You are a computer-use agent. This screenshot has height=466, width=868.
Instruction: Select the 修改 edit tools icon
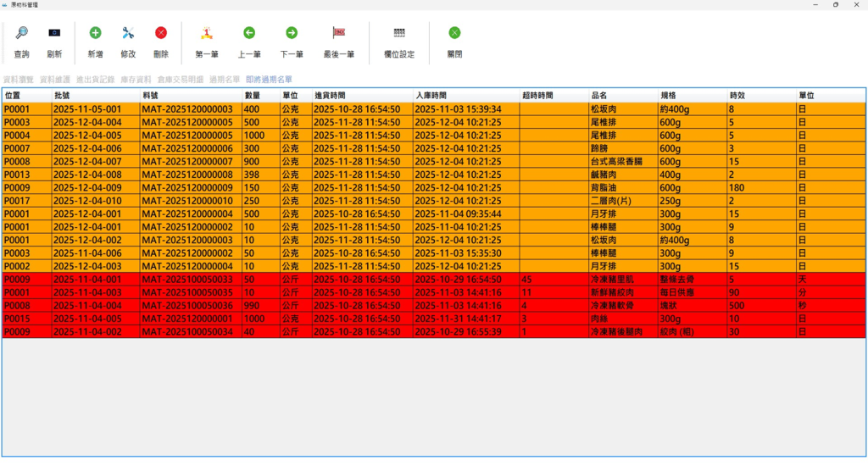pyautogui.click(x=128, y=34)
